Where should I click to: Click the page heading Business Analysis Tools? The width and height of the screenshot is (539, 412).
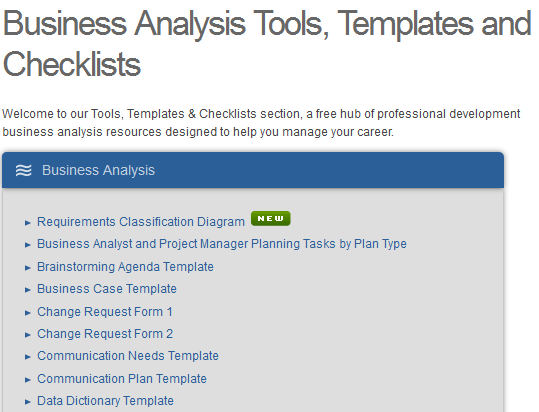pos(267,43)
